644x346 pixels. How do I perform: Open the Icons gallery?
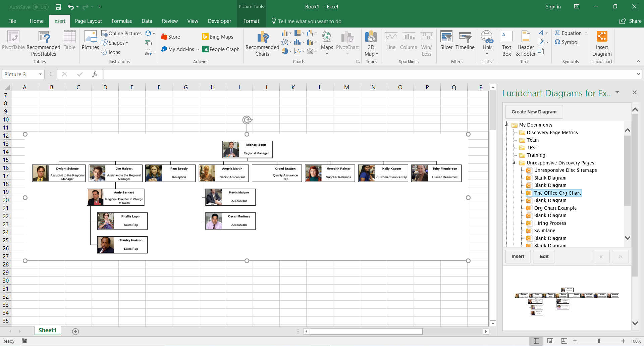pos(111,52)
